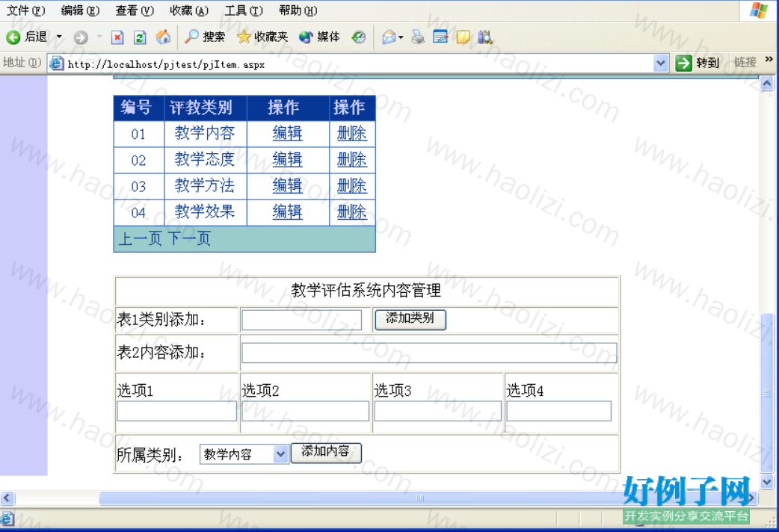Click the 选项2 input box
Screen dimensions: 779x532
click(305, 411)
